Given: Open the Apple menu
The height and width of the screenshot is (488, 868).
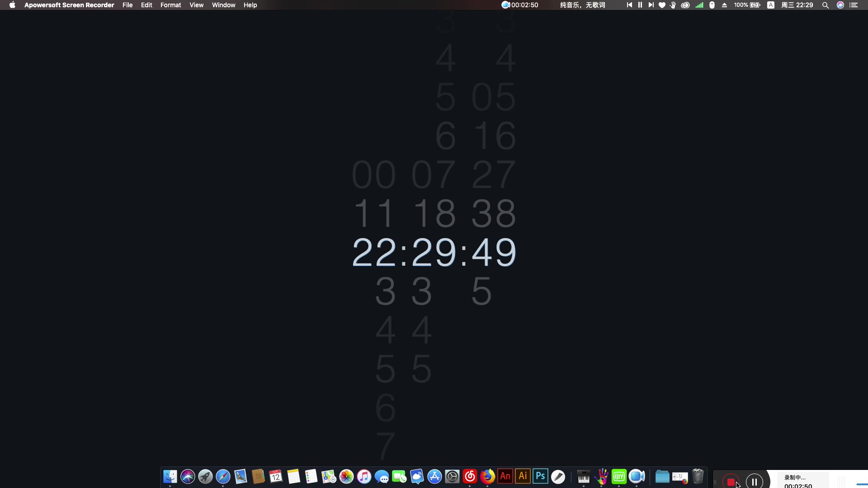Looking at the screenshot, I should tap(12, 5).
